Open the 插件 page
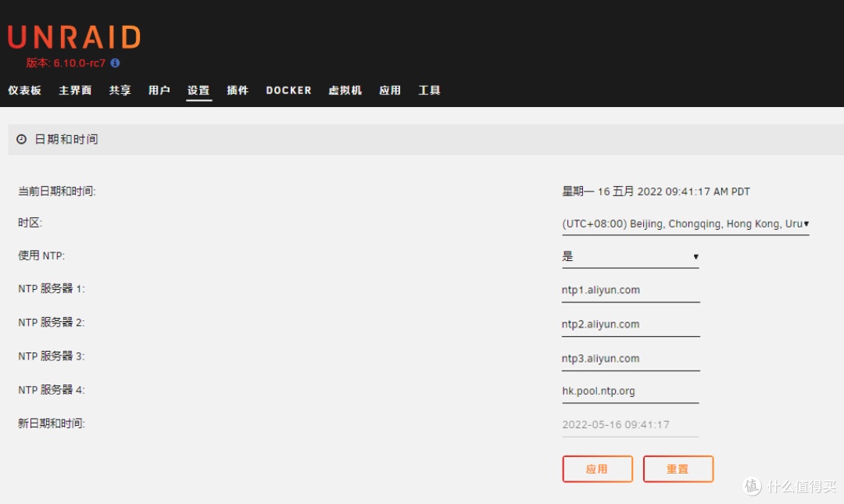 point(238,90)
